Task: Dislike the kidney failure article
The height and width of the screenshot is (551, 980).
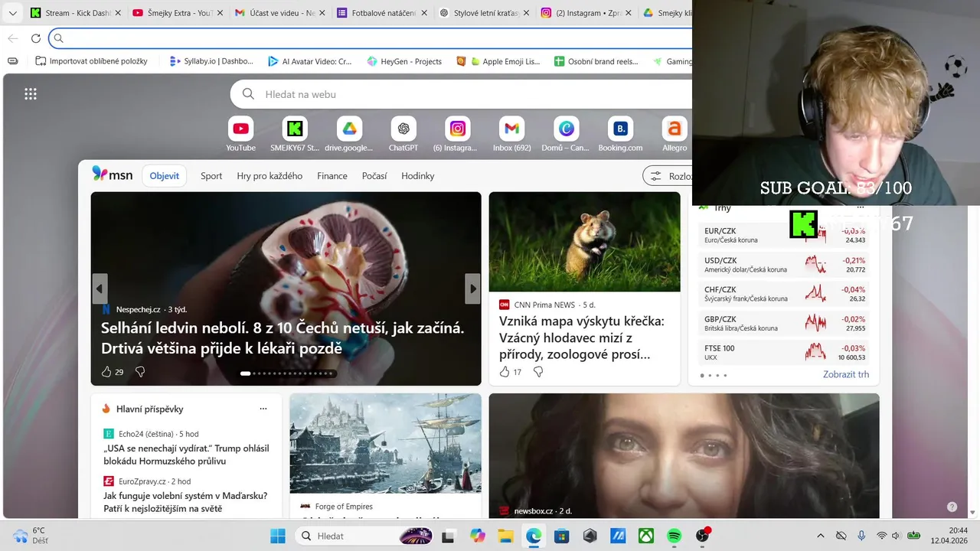Action: click(x=140, y=372)
